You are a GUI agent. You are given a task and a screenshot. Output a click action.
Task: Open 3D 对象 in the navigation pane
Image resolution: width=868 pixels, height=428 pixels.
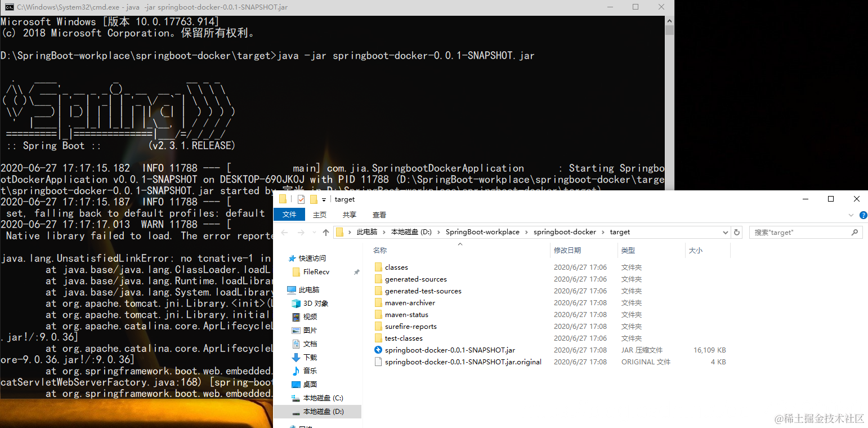coord(315,304)
